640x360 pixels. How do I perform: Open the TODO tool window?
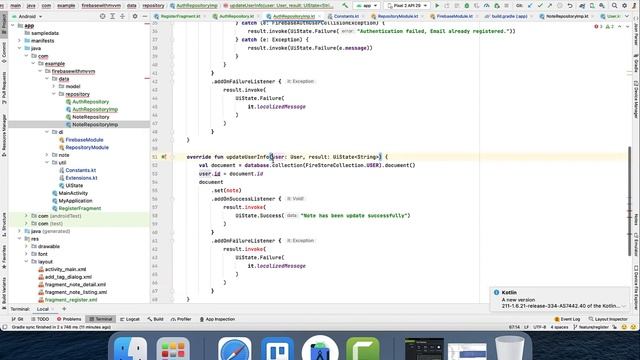pyautogui.click(x=40, y=319)
